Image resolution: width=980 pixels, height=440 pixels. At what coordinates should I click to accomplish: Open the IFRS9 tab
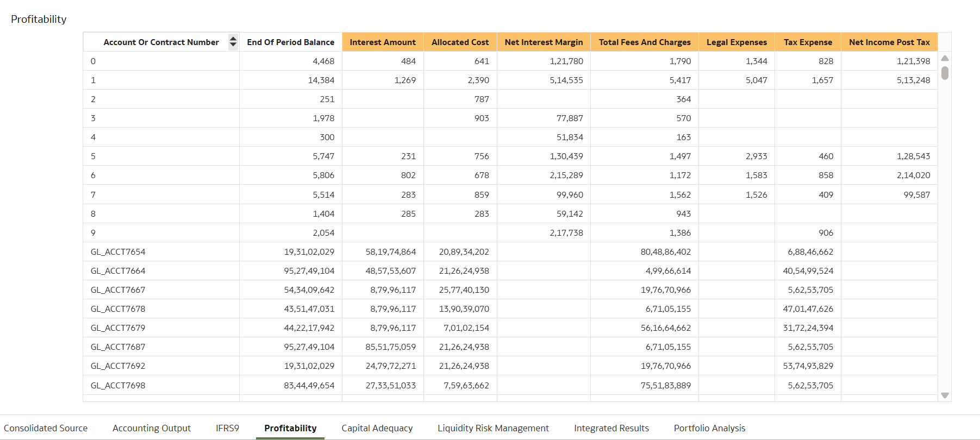coord(227,428)
